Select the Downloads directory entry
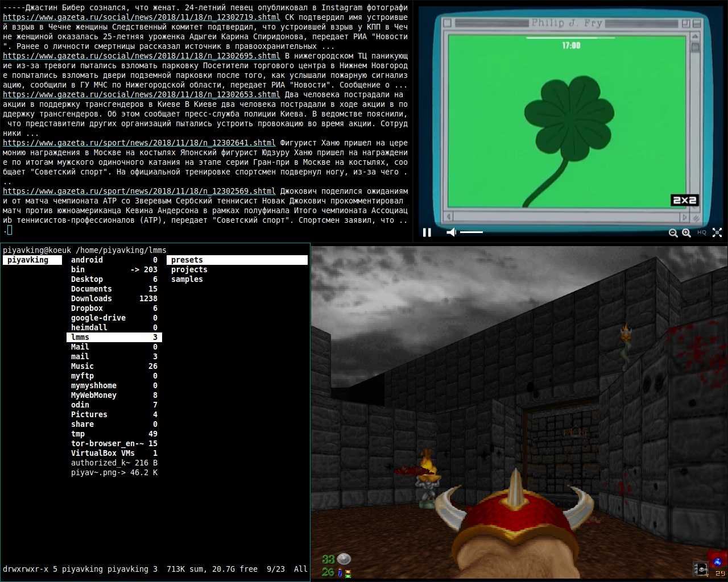Image resolution: width=728 pixels, height=582 pixels. point(92,299)
